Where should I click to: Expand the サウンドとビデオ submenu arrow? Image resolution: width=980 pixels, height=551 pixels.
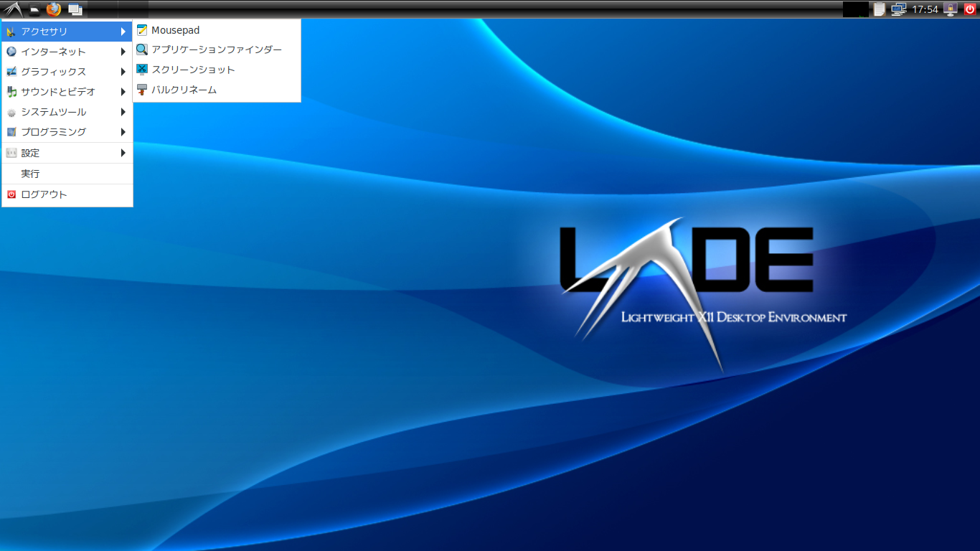123,92
